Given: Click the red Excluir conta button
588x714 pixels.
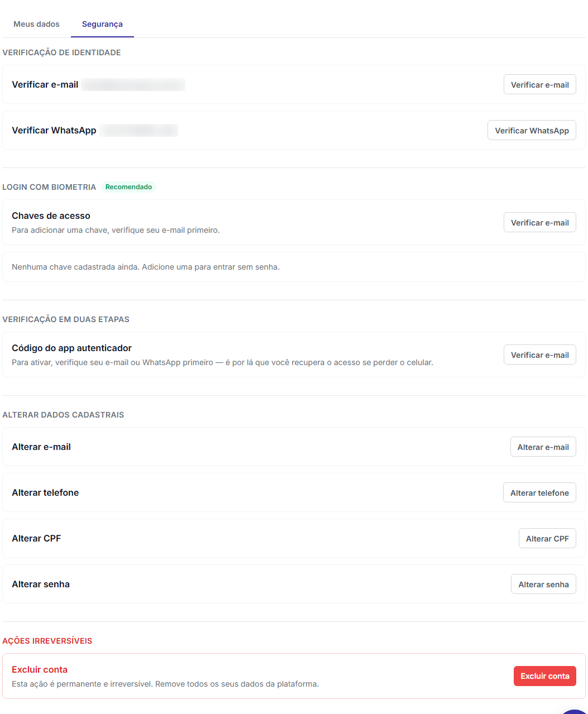Looking at the screenshot, I should pos(545,676).
